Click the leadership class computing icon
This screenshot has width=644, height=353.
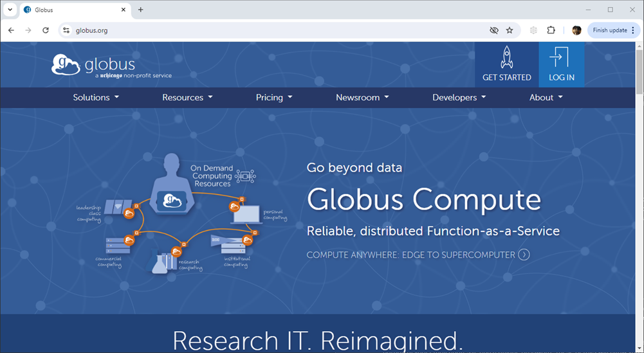(118, 207)
